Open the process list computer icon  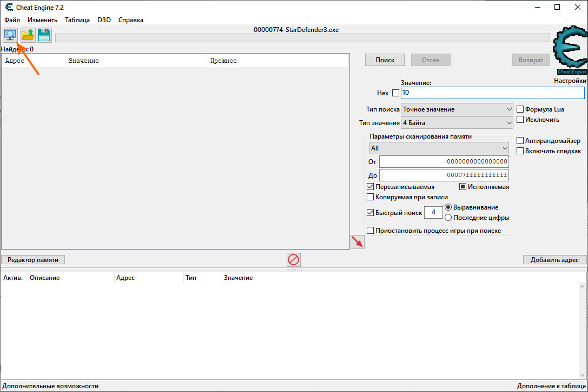pos(10,35)
